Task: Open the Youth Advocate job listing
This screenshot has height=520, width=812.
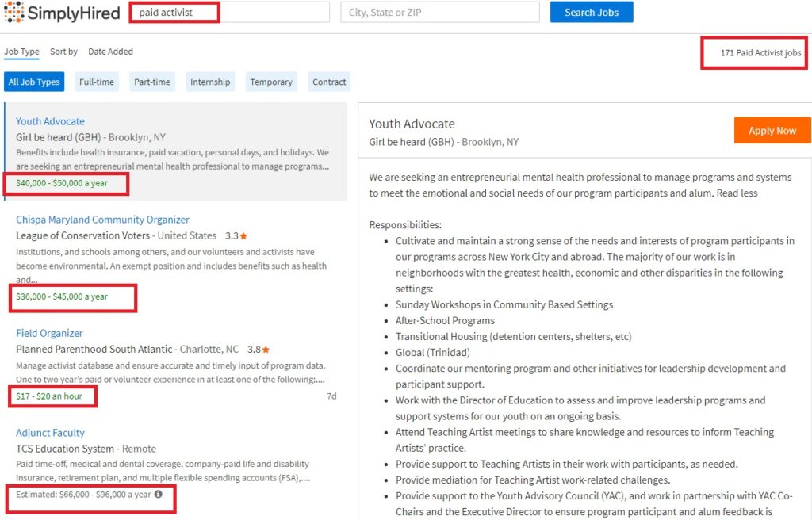Action: [50, 122]
